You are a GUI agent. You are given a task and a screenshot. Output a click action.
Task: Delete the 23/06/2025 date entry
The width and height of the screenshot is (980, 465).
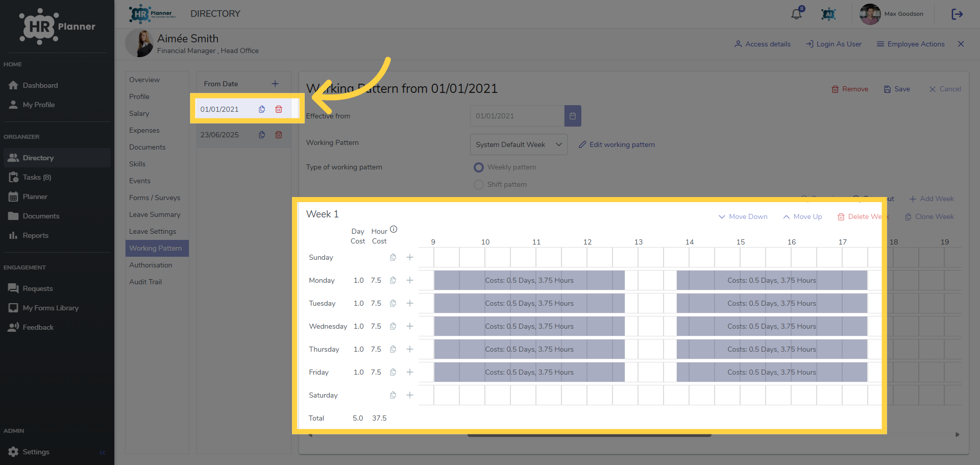[279, 135]
